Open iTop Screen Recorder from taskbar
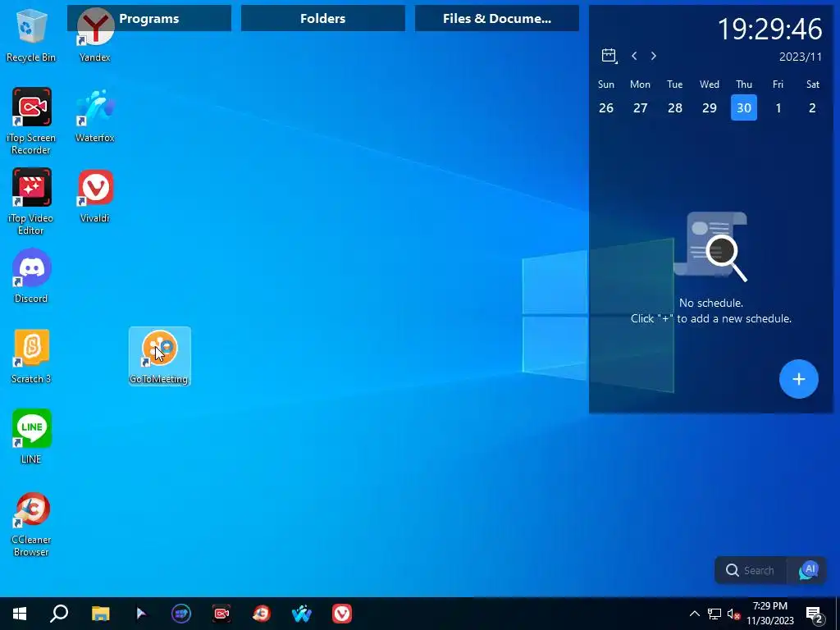 point(221,614)
